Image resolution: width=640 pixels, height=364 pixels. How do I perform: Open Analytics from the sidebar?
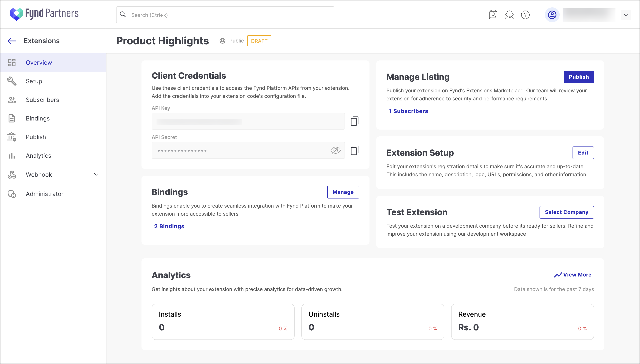[x=53, y=156]
